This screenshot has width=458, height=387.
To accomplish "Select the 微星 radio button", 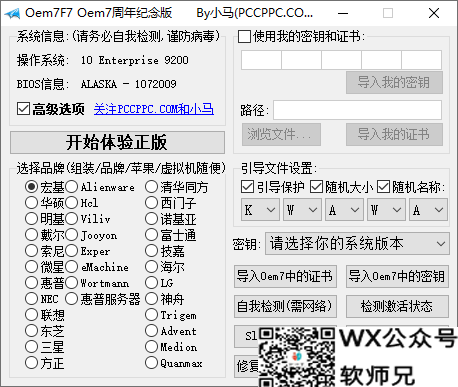I will click(x=31, y=267).
